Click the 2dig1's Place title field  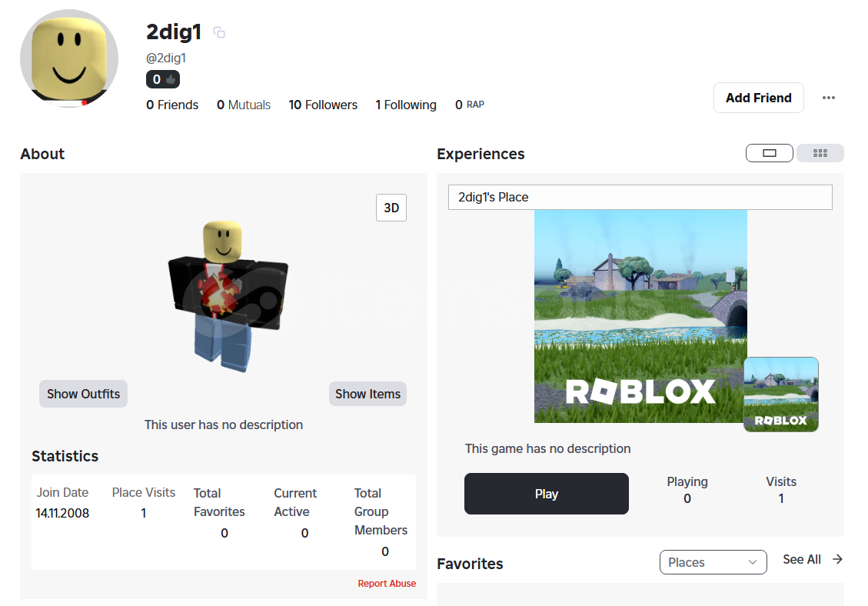(640, 197)
